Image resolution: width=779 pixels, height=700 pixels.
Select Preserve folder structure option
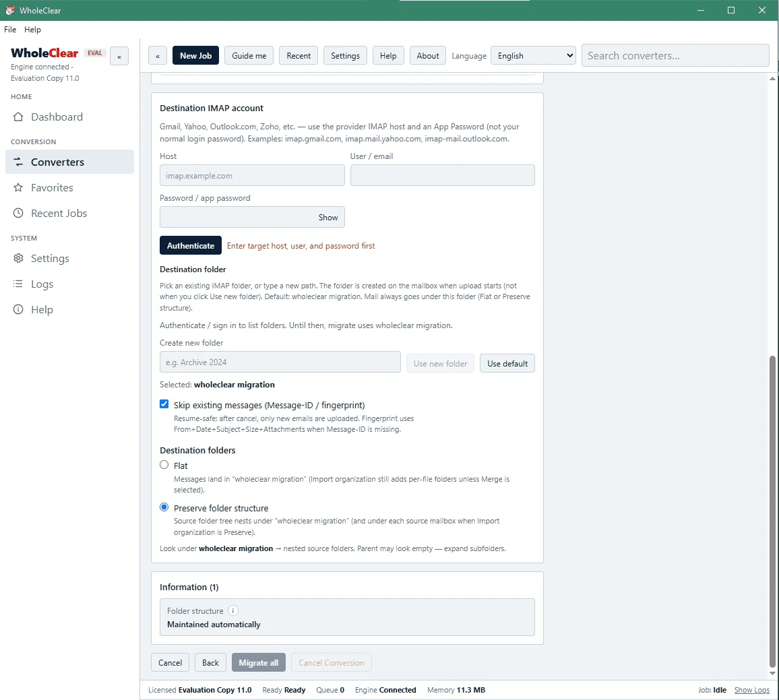click(x=164, y=507)
